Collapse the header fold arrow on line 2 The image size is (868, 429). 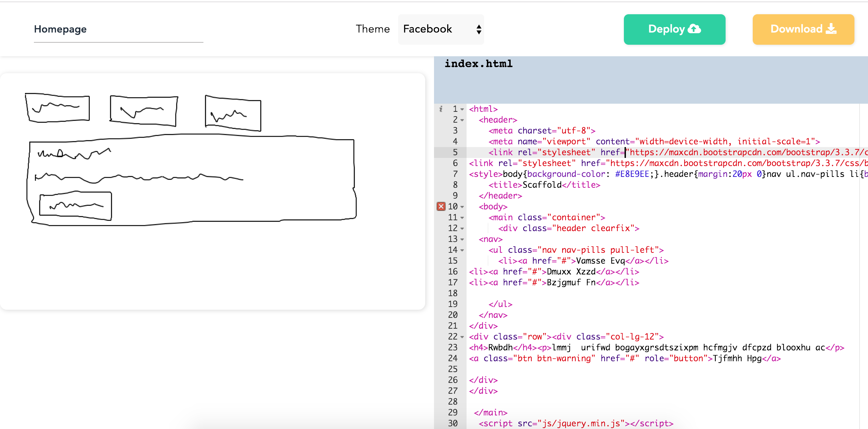(x=462, y=120)
